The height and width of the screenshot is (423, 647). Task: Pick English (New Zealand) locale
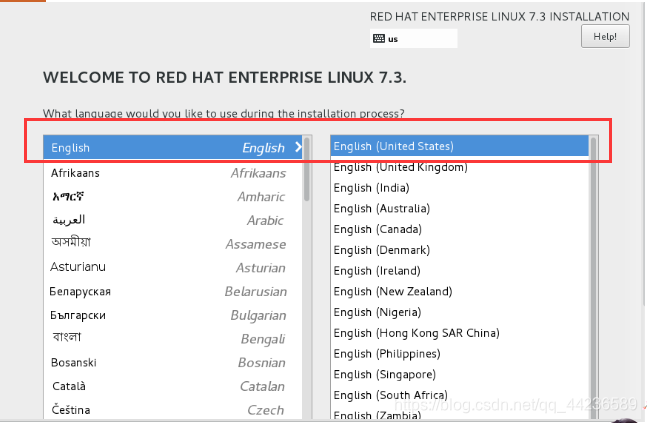[x=460, y=291]
